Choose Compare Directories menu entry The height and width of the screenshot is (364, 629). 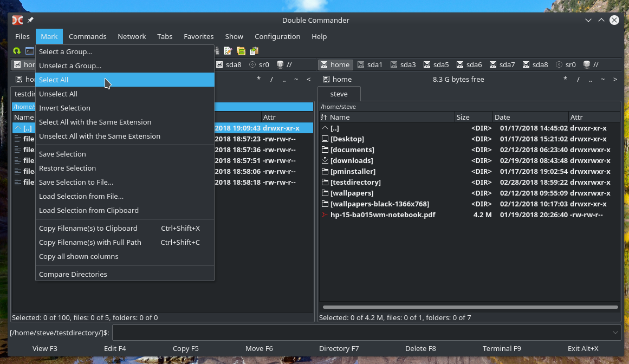pyautogui.click(x=125, y=274)
